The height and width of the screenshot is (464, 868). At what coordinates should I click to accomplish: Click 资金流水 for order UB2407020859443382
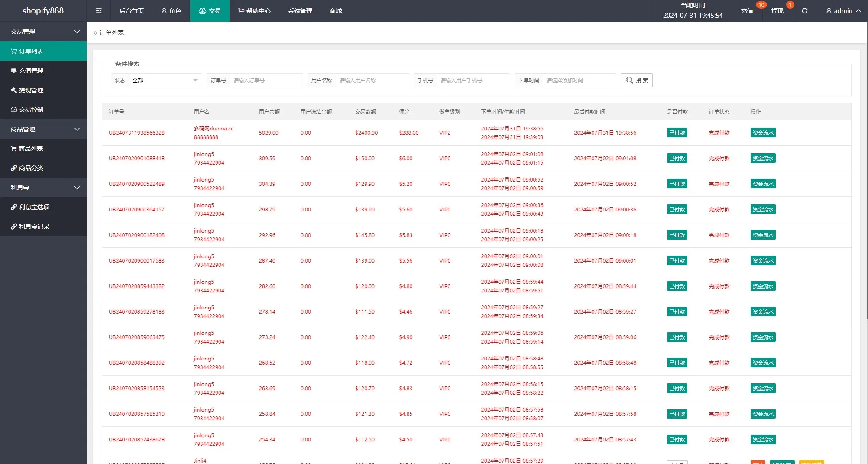tap(763, 286)
